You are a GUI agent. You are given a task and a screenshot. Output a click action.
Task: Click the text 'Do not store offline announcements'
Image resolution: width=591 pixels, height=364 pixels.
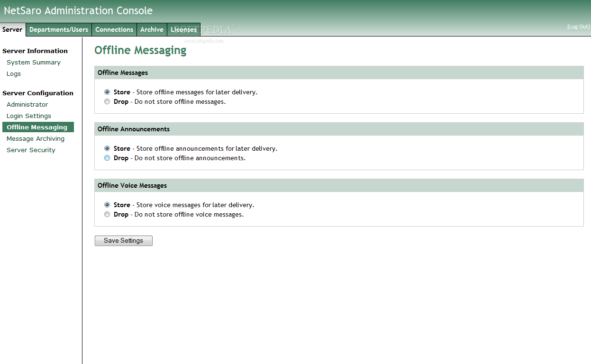pyautogui.click(x=190, y=158)
